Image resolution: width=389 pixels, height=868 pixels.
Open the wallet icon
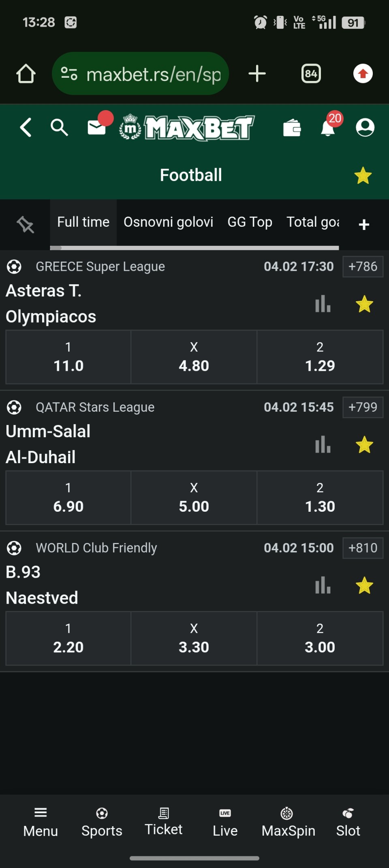(292, 128)
